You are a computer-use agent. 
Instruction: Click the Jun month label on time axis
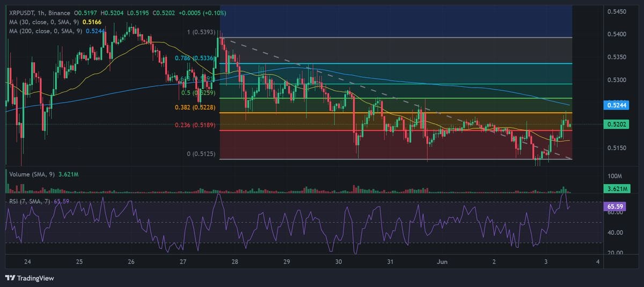coord(442,262)
